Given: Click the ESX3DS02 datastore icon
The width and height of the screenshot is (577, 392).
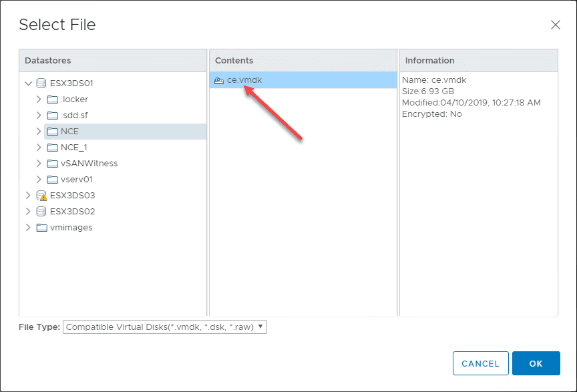Looking at the screenshot, I should [x=41, y=212].
